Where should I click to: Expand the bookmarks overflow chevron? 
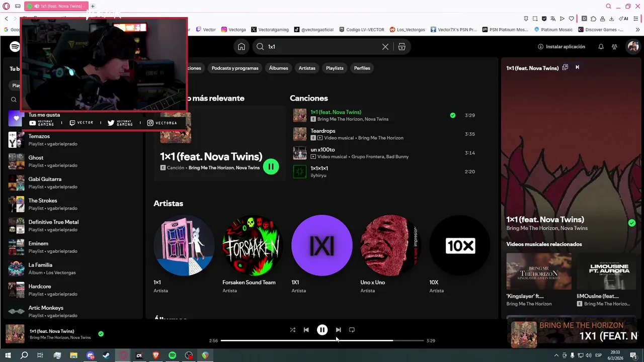[637, 30]
